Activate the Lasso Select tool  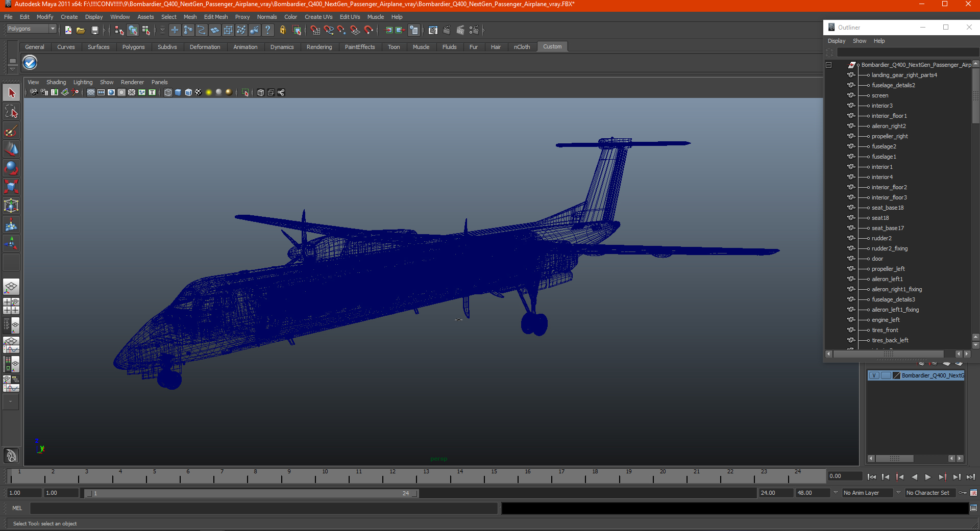[11, 112]
